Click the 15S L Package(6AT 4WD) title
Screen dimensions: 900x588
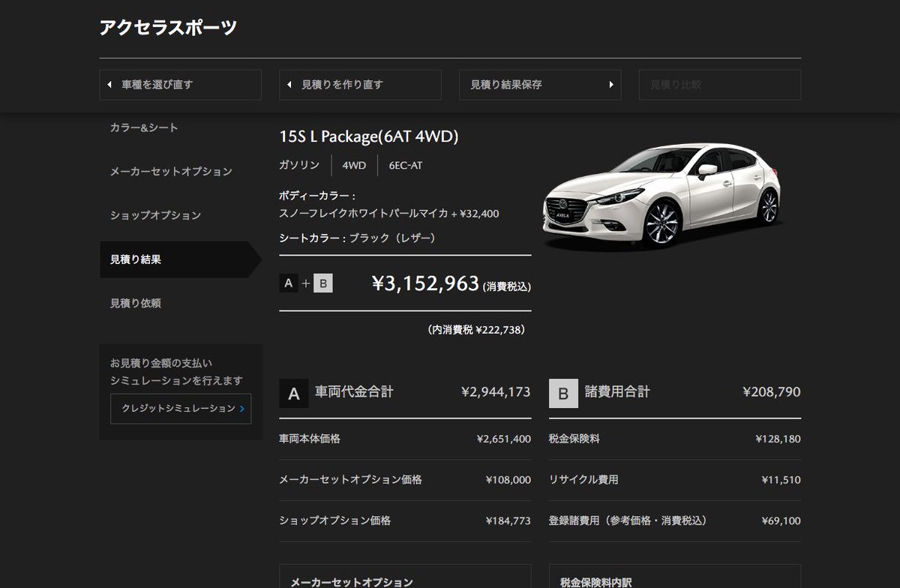[368, 136]
